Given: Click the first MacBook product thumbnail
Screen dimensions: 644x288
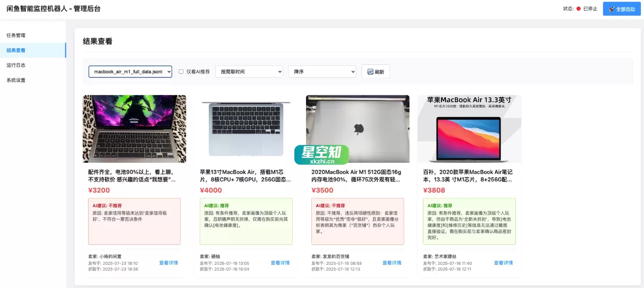Looking at the screenshot, I should pos(134,129).
